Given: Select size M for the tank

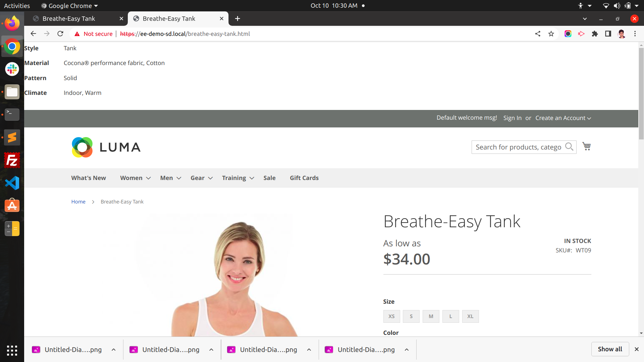Looking at the screenshot, I should click(x=431, y=316).
